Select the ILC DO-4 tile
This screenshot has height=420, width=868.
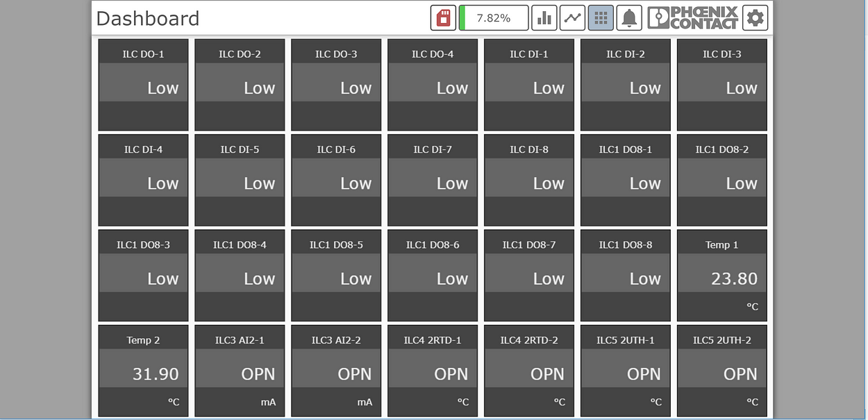[433, 85]
